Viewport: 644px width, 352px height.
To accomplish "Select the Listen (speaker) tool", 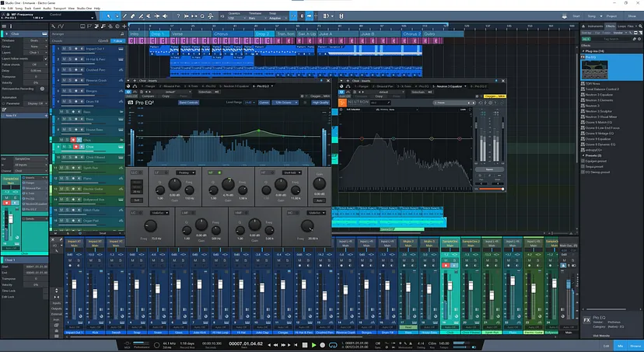I will tap(165, 16).
